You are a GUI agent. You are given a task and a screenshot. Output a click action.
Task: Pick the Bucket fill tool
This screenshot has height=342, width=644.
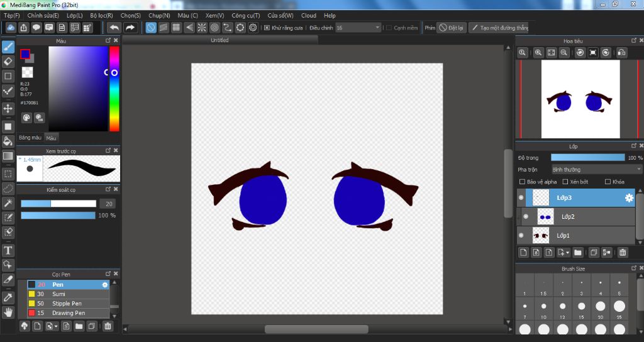[x=8, y=141]
